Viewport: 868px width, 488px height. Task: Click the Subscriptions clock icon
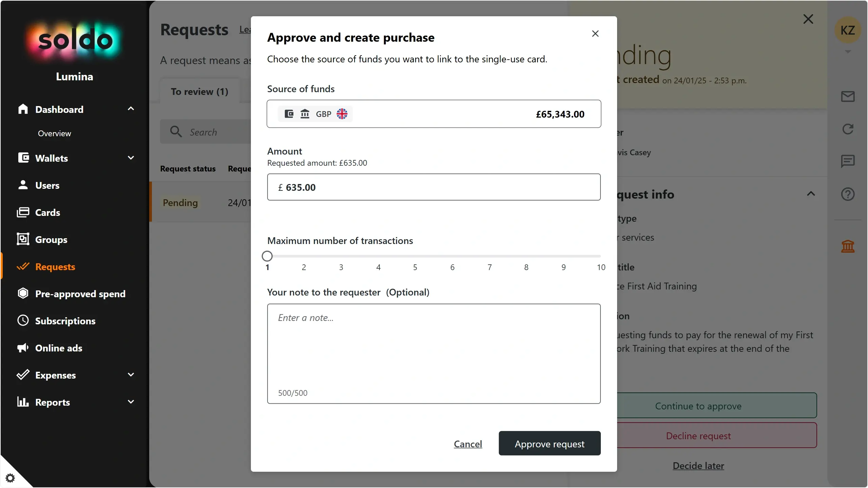[23, 321]
